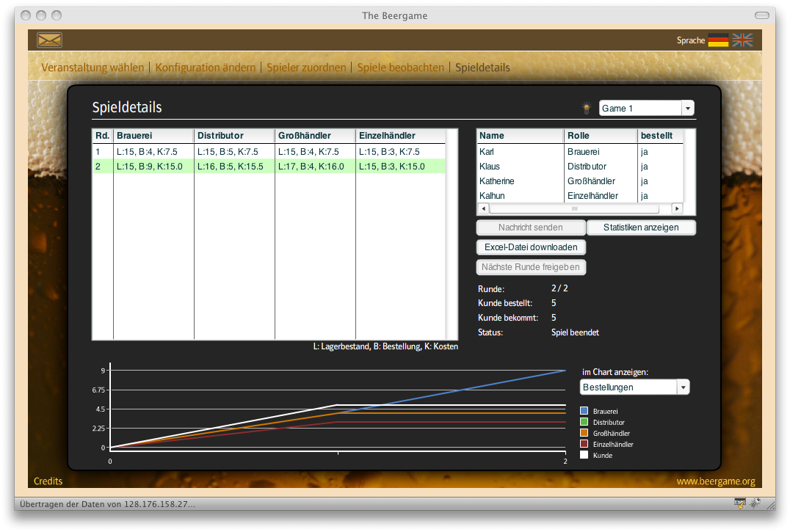Select cell L:15, B:3, K:7.5
790x532 pixels.
tap(401, 151)
